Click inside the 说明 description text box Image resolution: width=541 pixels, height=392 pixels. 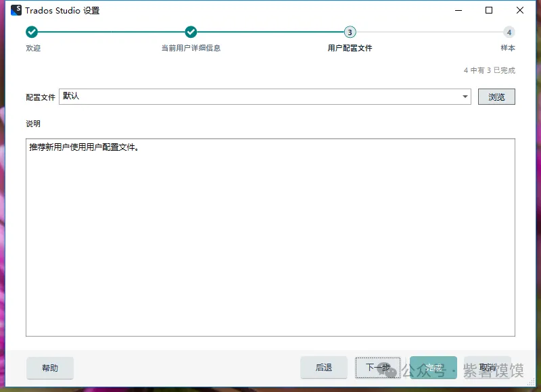point(270,237)
